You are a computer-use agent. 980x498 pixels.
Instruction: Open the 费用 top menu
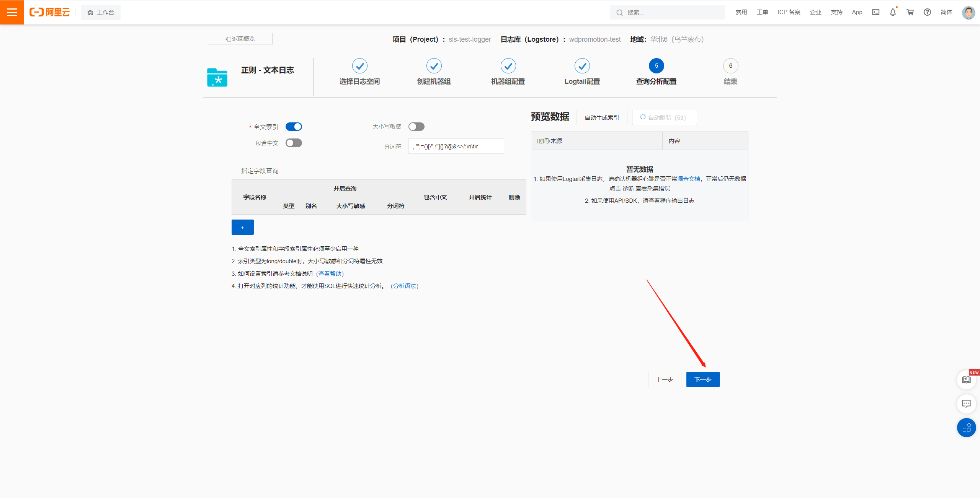741,12
